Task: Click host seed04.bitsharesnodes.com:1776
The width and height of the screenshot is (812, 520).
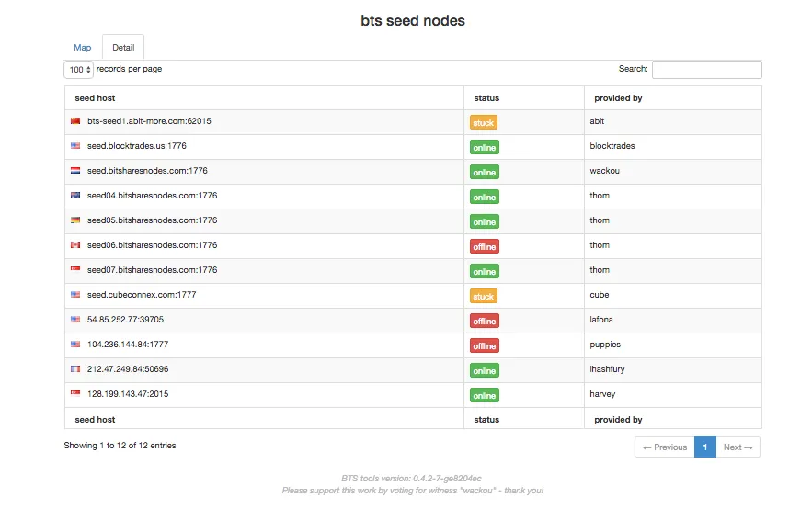Action: (153, 196)
